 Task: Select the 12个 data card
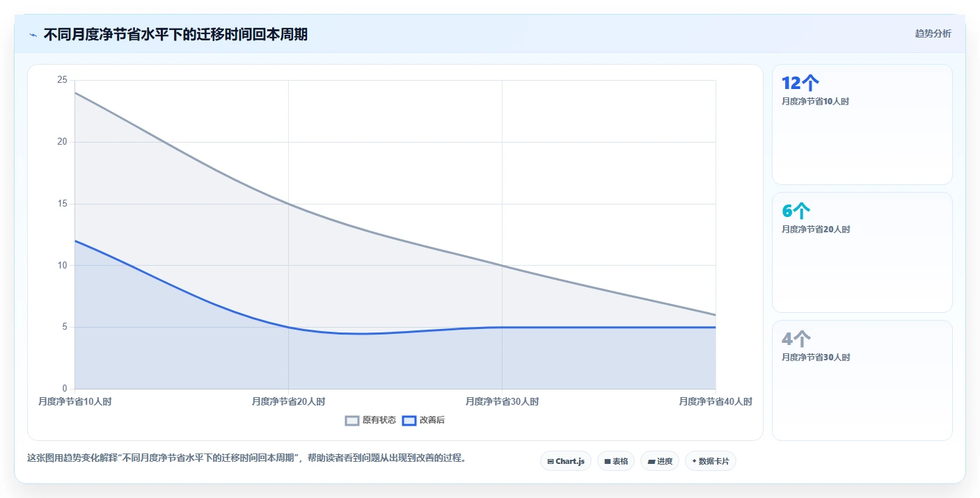(862, 124)
